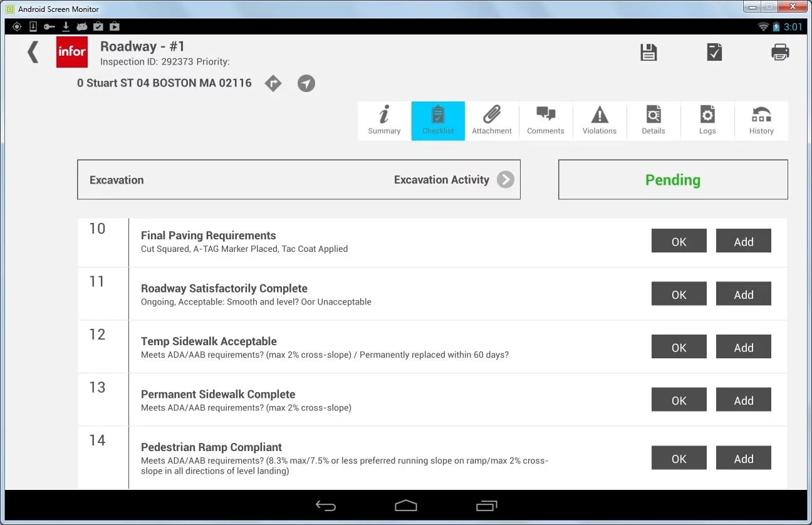Click the Wi-Fi signal status icon
This screenshot has height=525, width=812.
763,26
